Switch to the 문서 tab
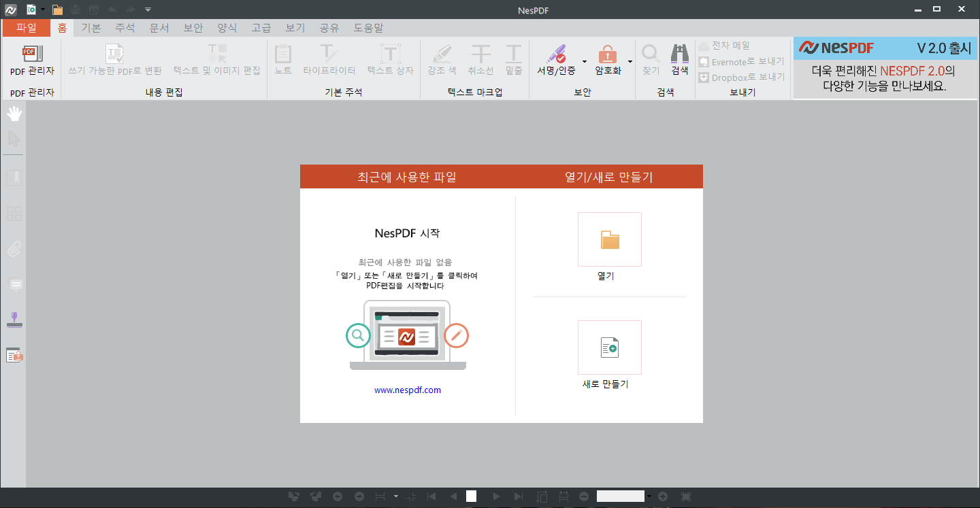Screen dimensions: 980x508 tap(159, 28)
